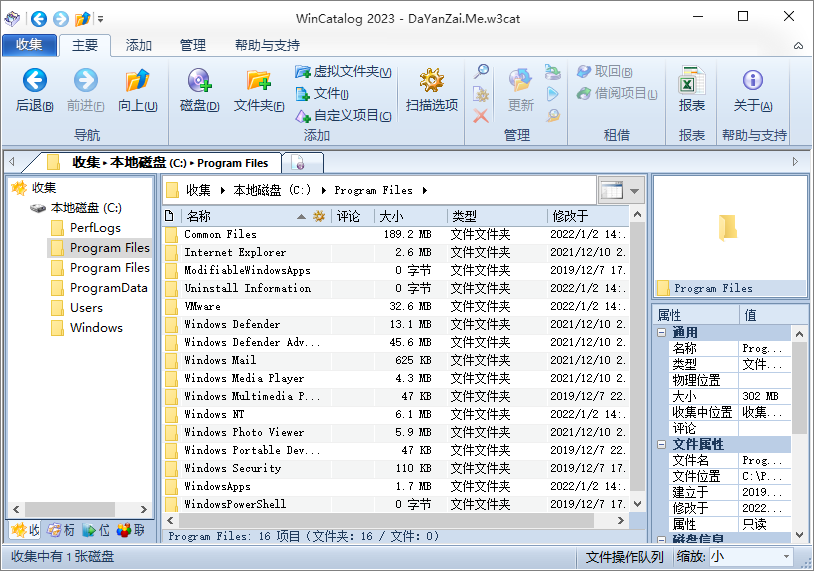The image size is (814, 571).
Task: Open the file operations queue
Action: (x=625, y=557)
